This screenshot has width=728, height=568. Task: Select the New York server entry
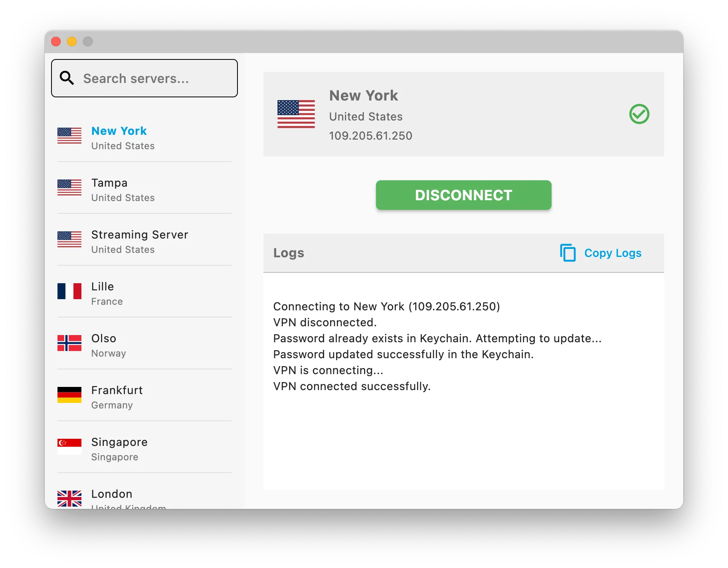(x=144, y=138)
